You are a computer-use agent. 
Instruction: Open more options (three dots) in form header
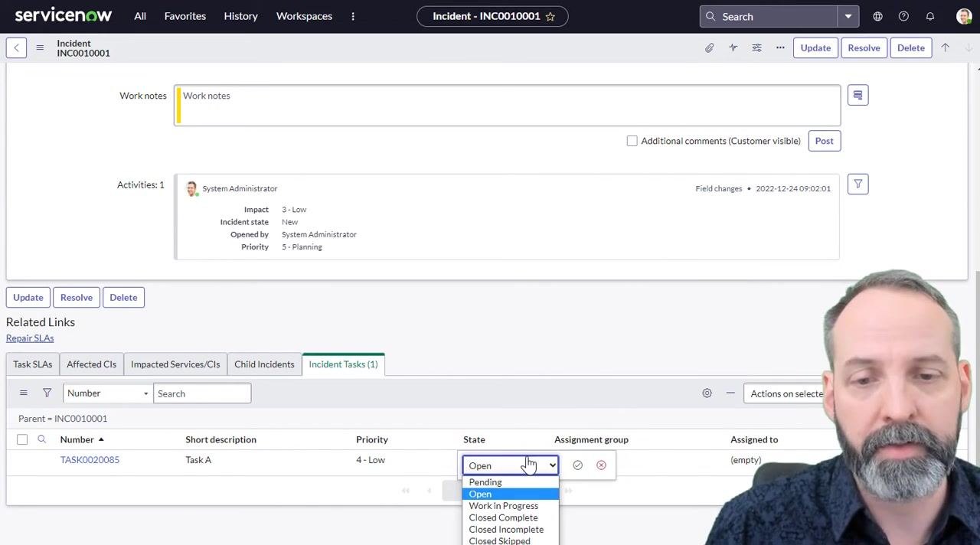point(780,48)
